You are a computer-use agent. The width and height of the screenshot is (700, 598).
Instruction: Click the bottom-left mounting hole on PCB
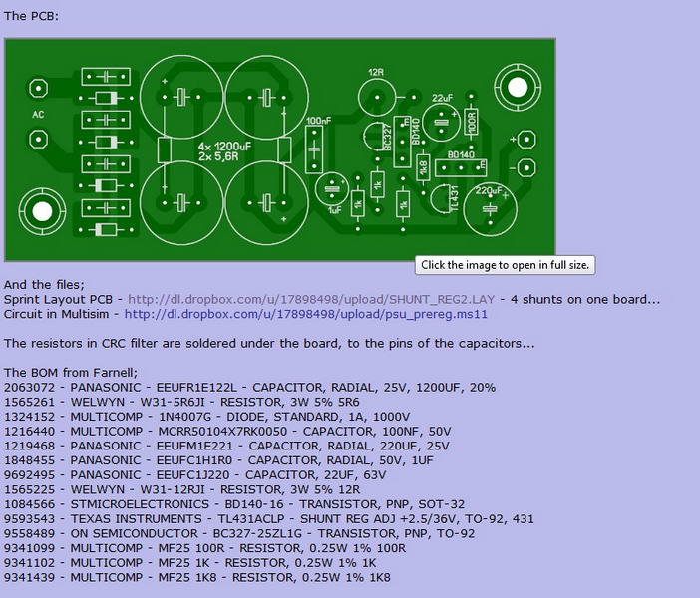coord(42,211)
